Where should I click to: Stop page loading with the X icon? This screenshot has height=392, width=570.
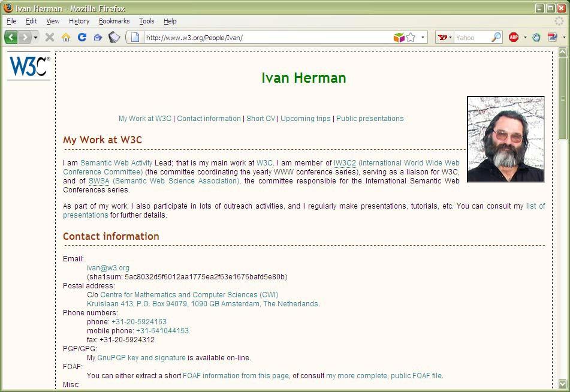tap(49, 37)
